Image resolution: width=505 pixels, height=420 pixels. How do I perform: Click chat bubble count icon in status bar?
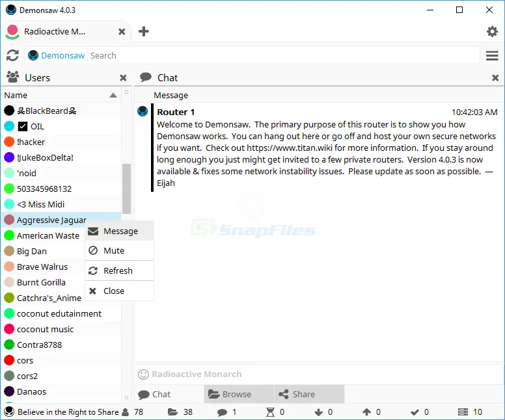(222, 412)
